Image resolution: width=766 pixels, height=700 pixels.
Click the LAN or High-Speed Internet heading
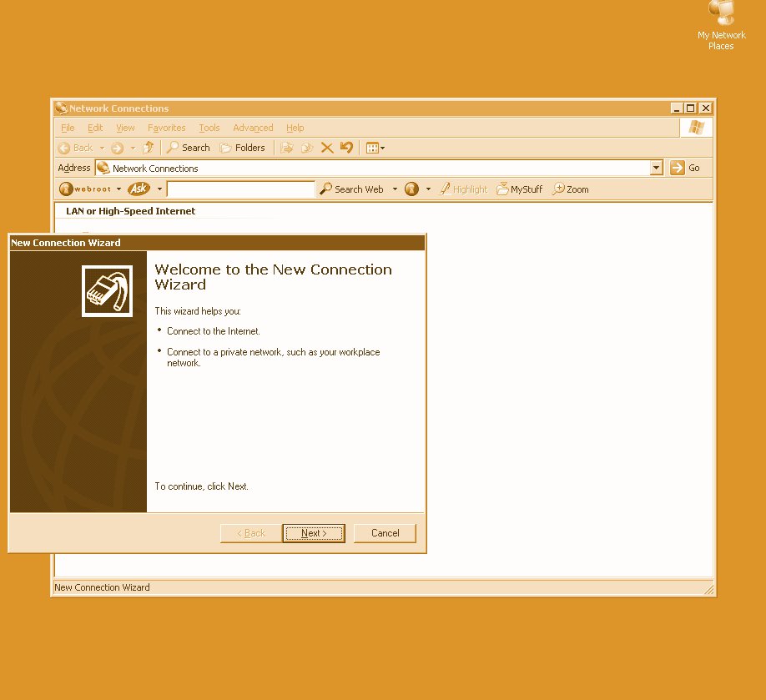coord(130,211)
